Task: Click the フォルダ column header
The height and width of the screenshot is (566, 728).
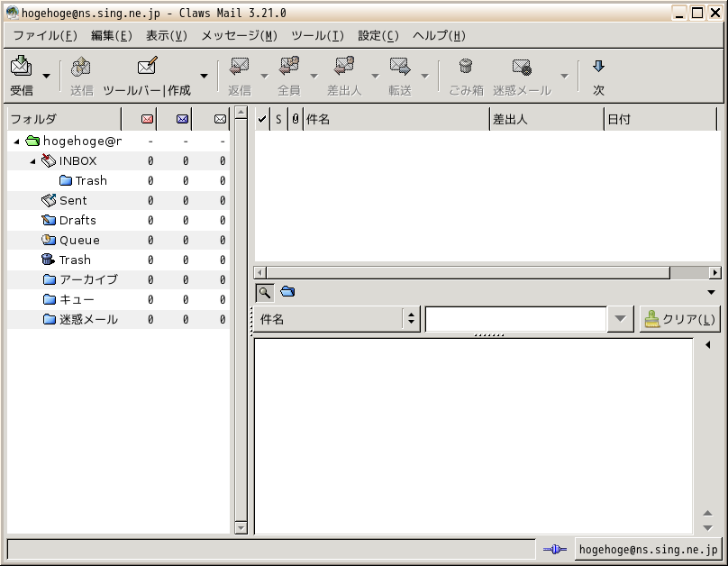Action: [64, 119]
